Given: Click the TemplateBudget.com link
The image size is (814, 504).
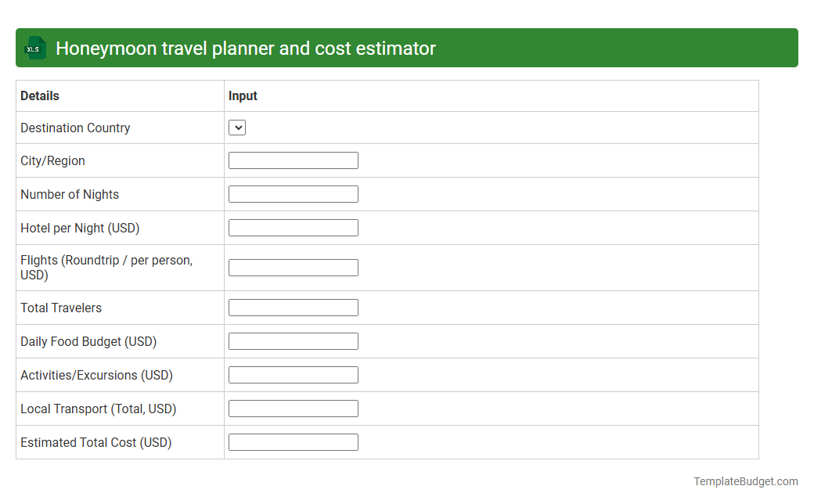Looking at the screenshot, I should click(744, 481).
